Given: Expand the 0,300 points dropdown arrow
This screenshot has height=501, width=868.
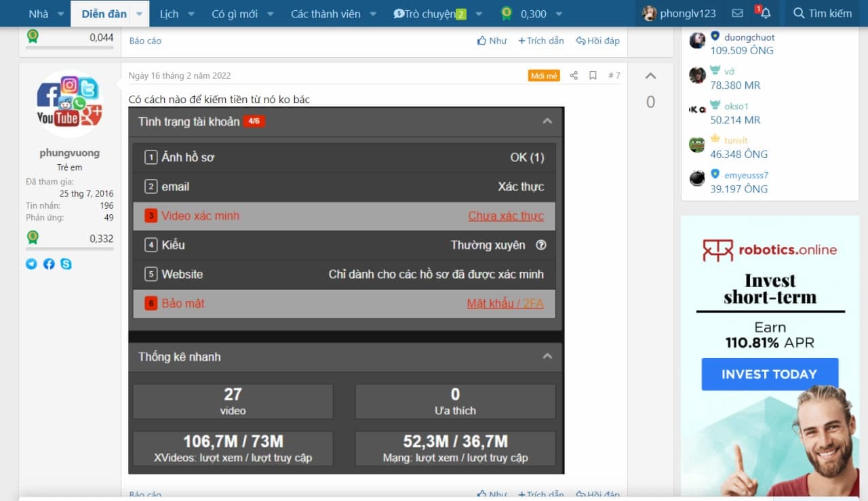Looking at the screenshot, I should (x=559, y=14).
